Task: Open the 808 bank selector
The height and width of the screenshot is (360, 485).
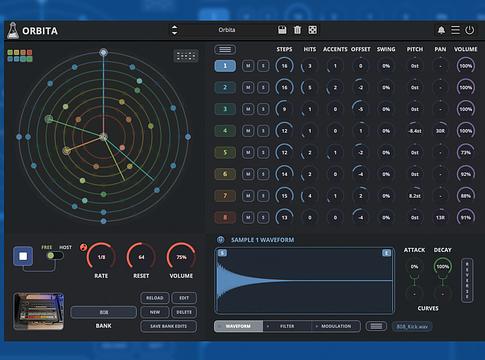Action: [x=104, y=312]
